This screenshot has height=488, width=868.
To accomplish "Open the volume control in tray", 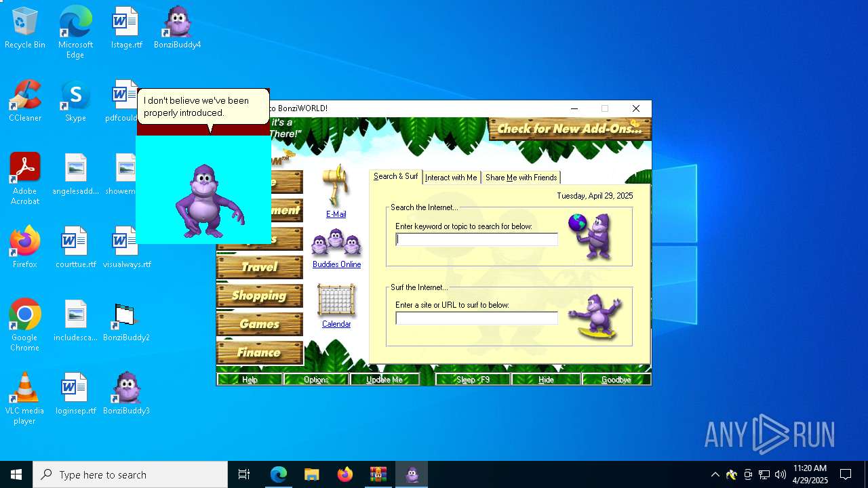I will click(781, 474).
